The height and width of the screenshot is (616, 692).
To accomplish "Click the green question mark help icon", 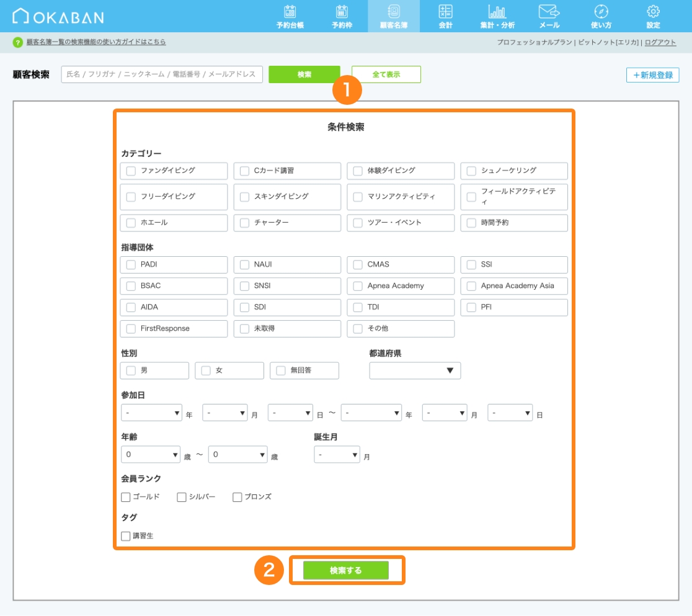I will point(17,42).
